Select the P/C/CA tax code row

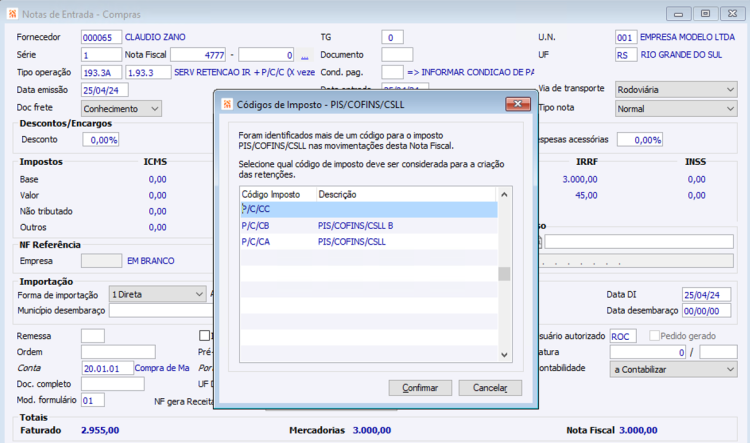(x=368, y=242)
